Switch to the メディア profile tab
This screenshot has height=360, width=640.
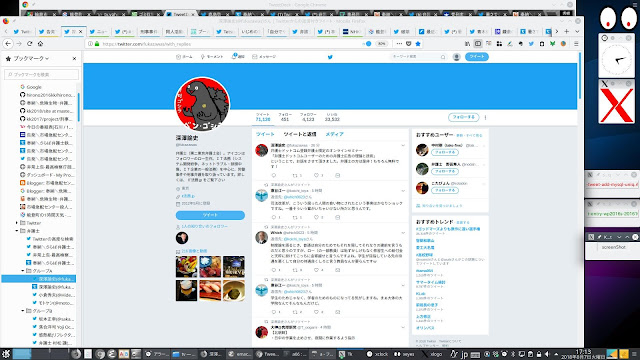click(334, 134)
